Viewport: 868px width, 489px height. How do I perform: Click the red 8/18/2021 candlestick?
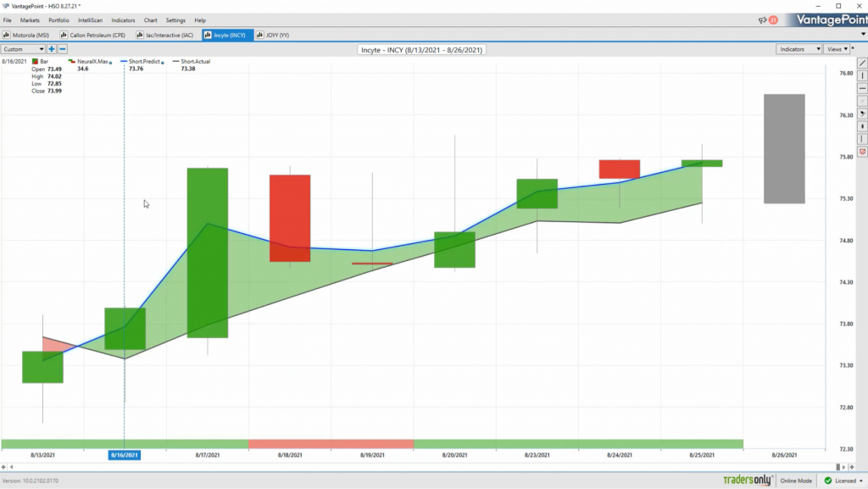coord(290,218)
